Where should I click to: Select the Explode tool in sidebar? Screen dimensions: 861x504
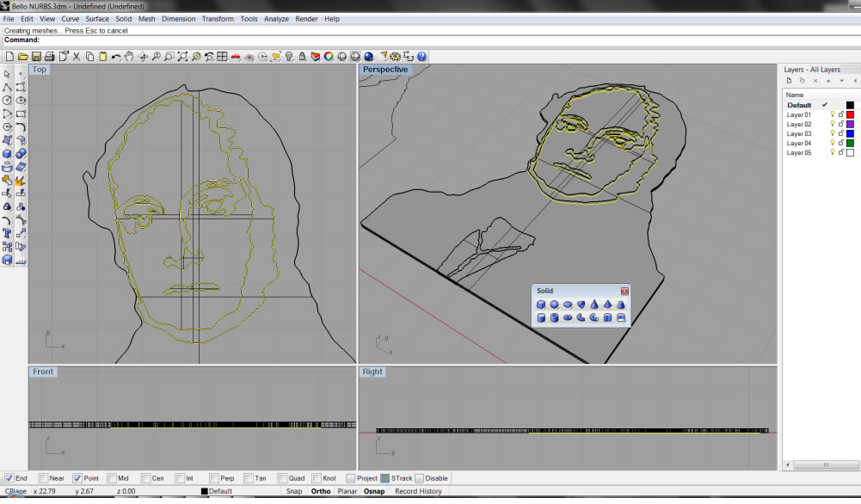tap(21, 180)
